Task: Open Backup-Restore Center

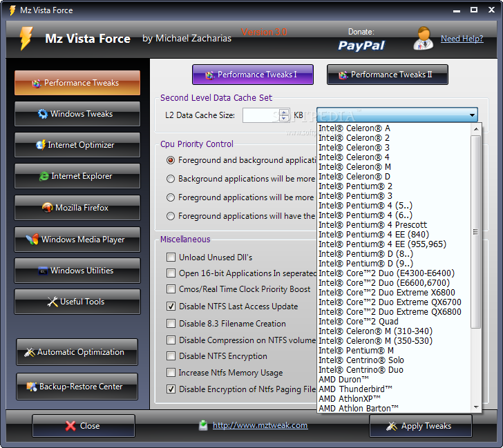Action: click(x=77, y=387)
